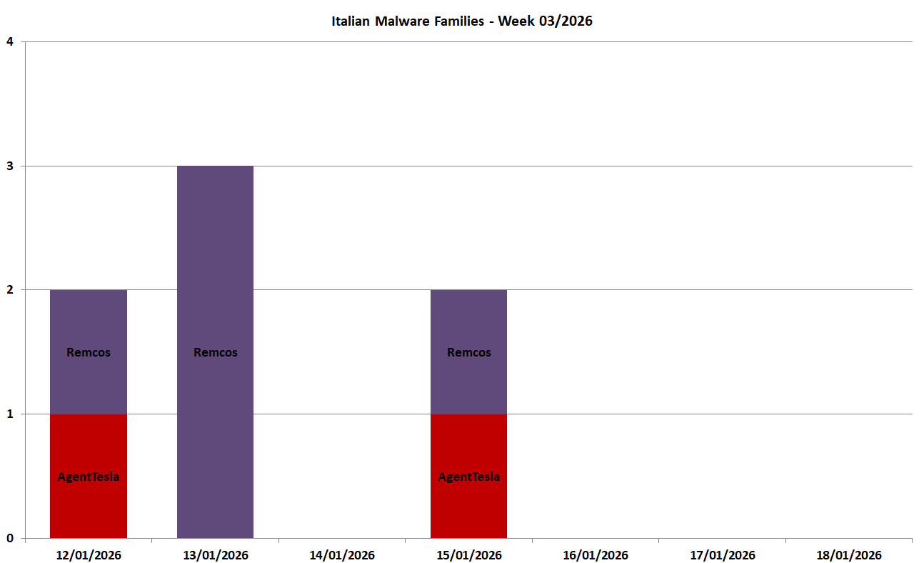Viewport: 924px width, 563px height.
Task: Select the 14/01/2026 date label
Action: pyautogui.click(x=342, y=555)
